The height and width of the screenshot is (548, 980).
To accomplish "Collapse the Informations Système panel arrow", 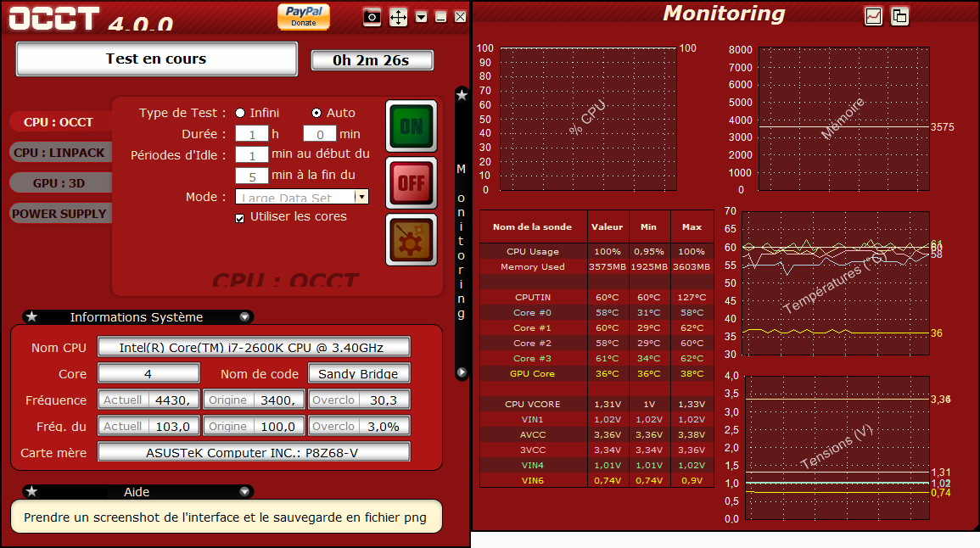I will tap(244, 317).
